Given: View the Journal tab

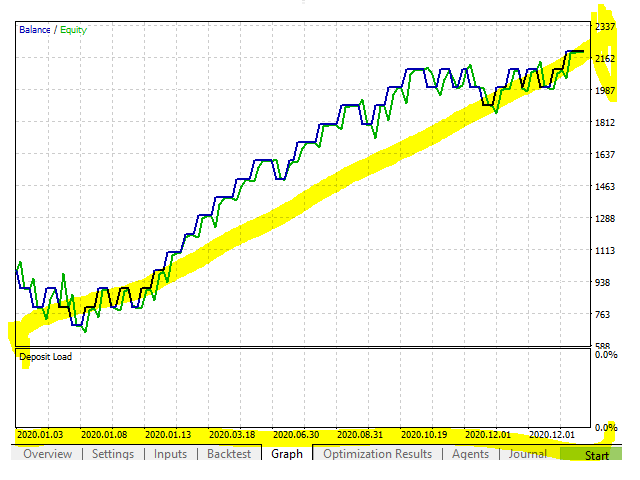Looking at the screenshot, I should coord(527,454).
